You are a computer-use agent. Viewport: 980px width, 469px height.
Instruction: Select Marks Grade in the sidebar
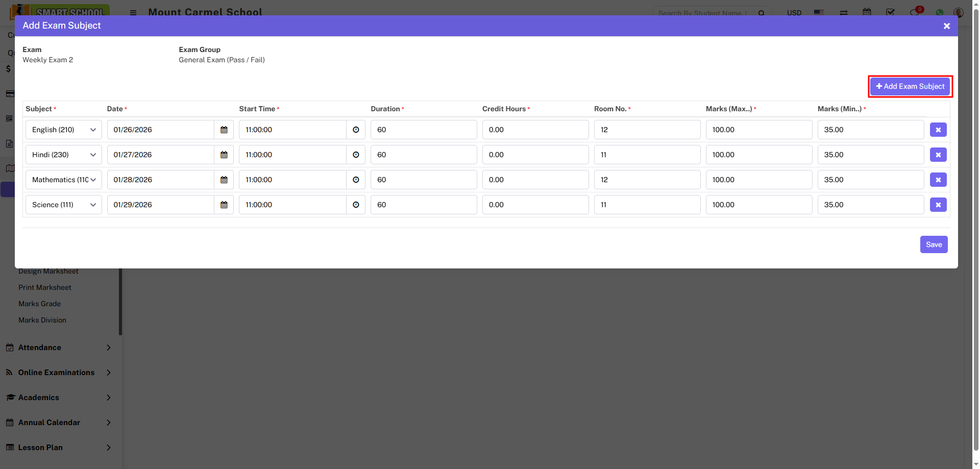pyautogui.click(x=39, y=304)
